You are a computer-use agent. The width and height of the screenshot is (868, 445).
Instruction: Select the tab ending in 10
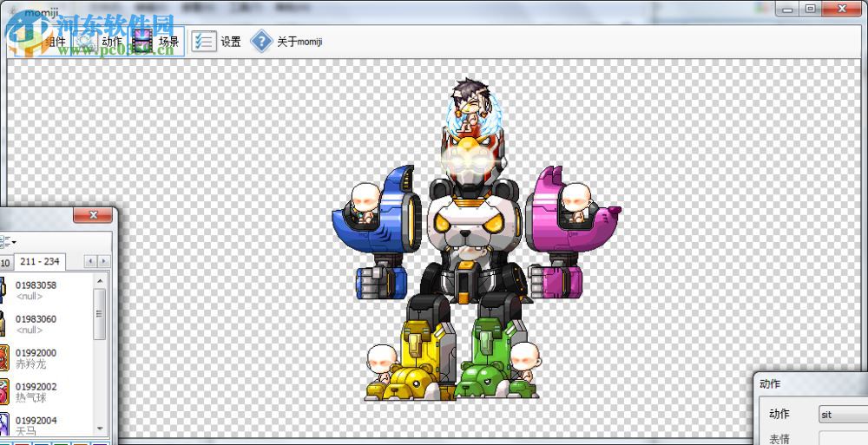point(5,262)
